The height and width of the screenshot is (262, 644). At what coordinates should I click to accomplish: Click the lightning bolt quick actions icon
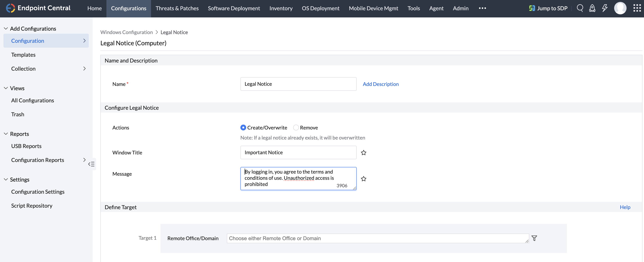point(604,8)
